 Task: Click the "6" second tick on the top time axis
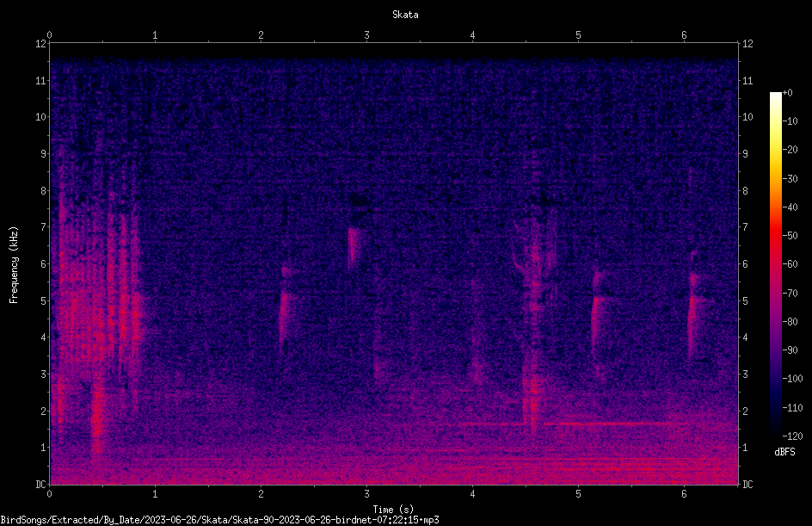[x=684, y=35]
